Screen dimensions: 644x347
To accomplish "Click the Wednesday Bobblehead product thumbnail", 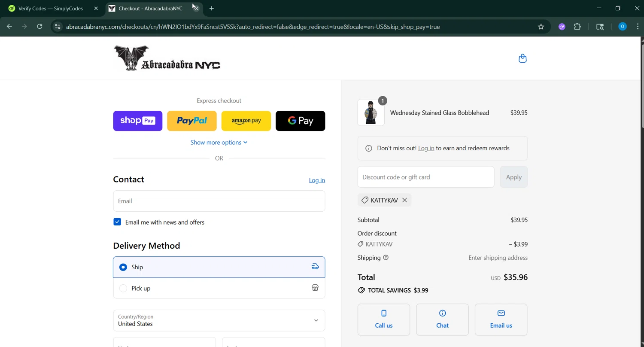I will point(371,113).
